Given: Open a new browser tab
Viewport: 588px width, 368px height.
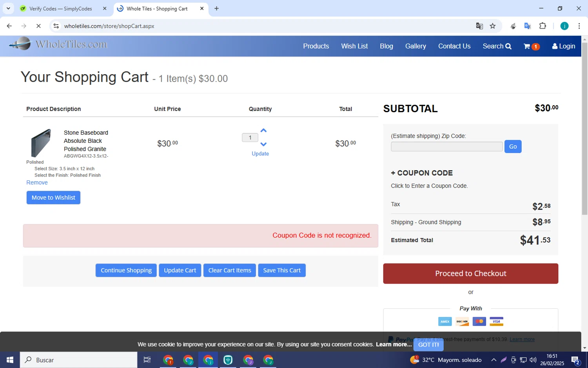Looking at the screenshot, I should click(216, 9).
